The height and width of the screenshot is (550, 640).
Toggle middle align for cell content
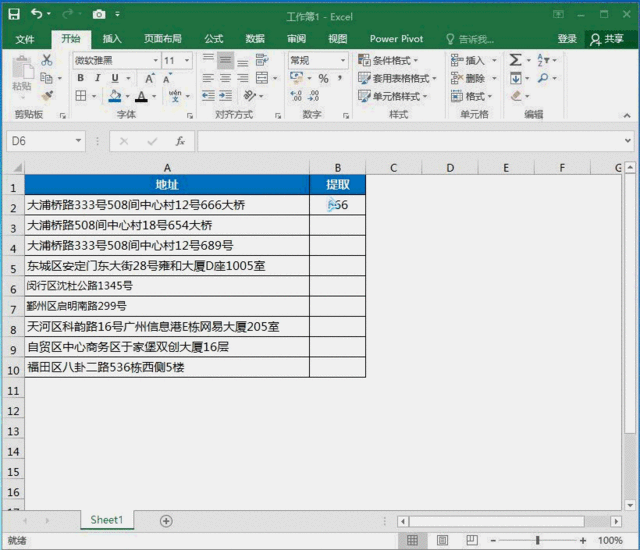225,60
